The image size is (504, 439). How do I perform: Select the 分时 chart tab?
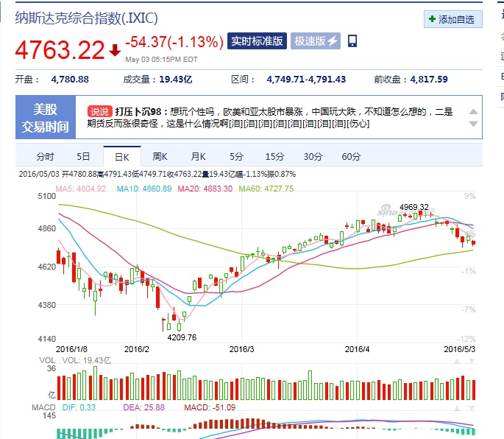click(x=45, y=157)
